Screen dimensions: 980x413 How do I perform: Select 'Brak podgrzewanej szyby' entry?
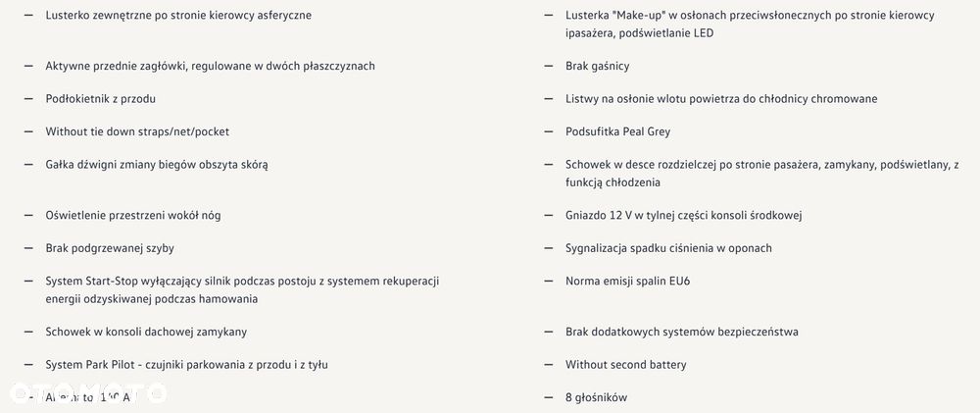pyautogui.click(x=110, y=248)
